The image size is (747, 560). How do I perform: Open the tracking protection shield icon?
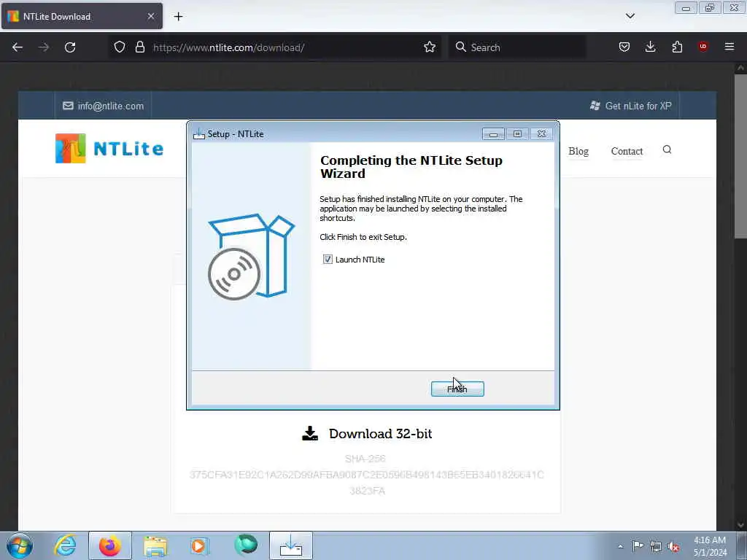120,47
